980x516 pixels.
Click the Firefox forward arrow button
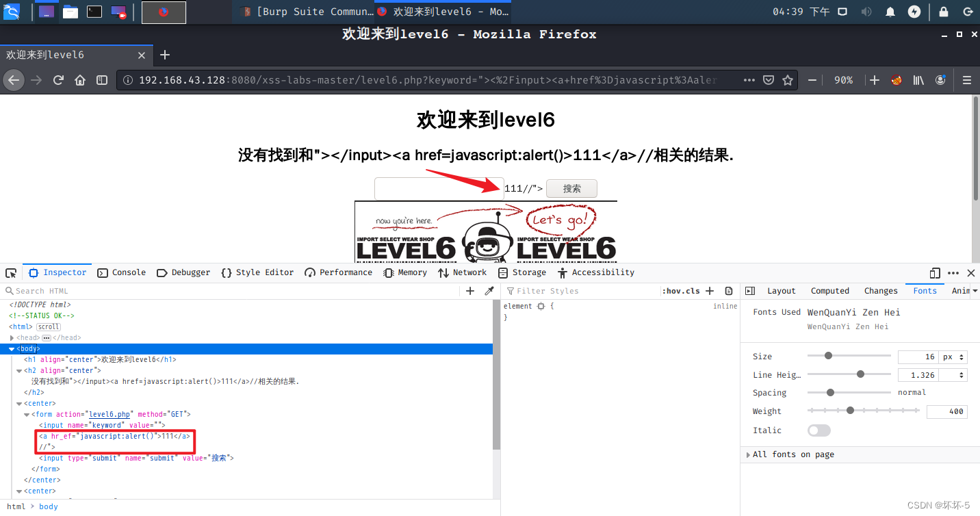[x=36, y=80]
